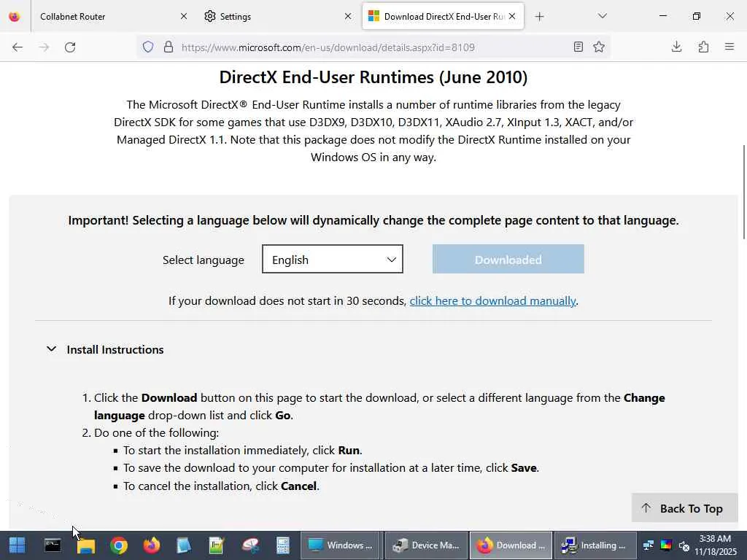
Task: Click the Install Instructions heading
Action: click(115, 349)
